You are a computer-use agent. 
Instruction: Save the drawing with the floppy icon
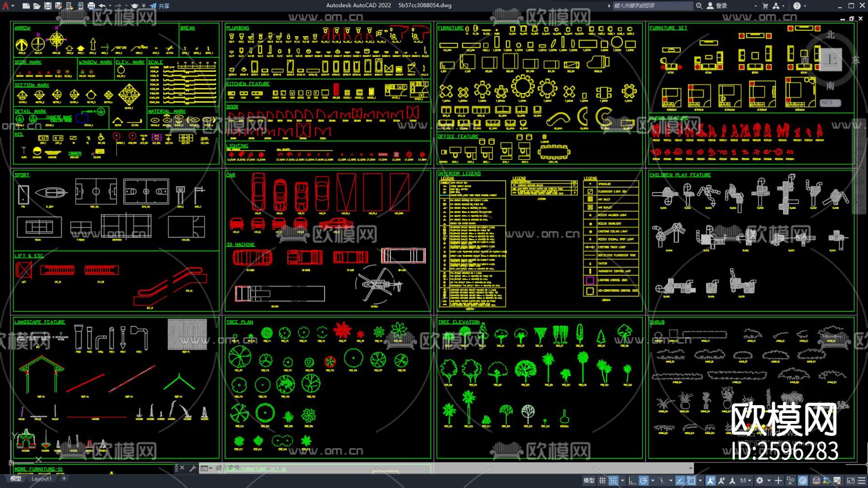point(48,6)
